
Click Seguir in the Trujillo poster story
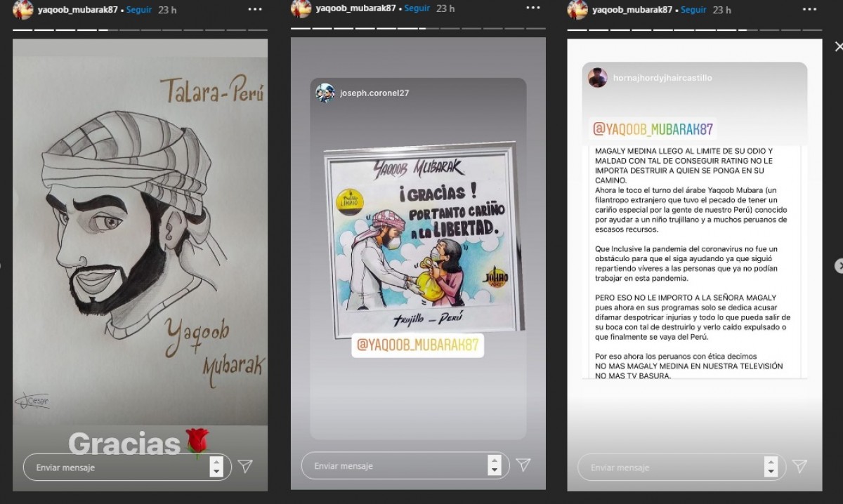pyautogui.click(x=417, y=8)
